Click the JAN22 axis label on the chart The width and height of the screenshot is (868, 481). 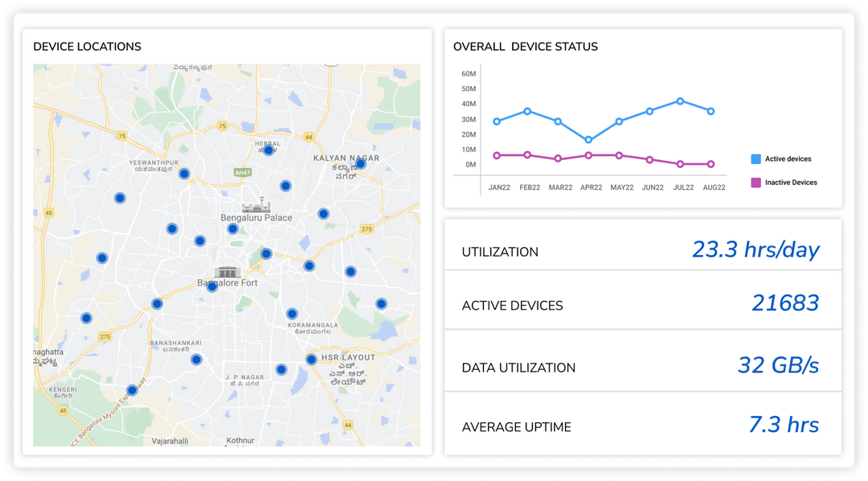click(x=499, y=187)
